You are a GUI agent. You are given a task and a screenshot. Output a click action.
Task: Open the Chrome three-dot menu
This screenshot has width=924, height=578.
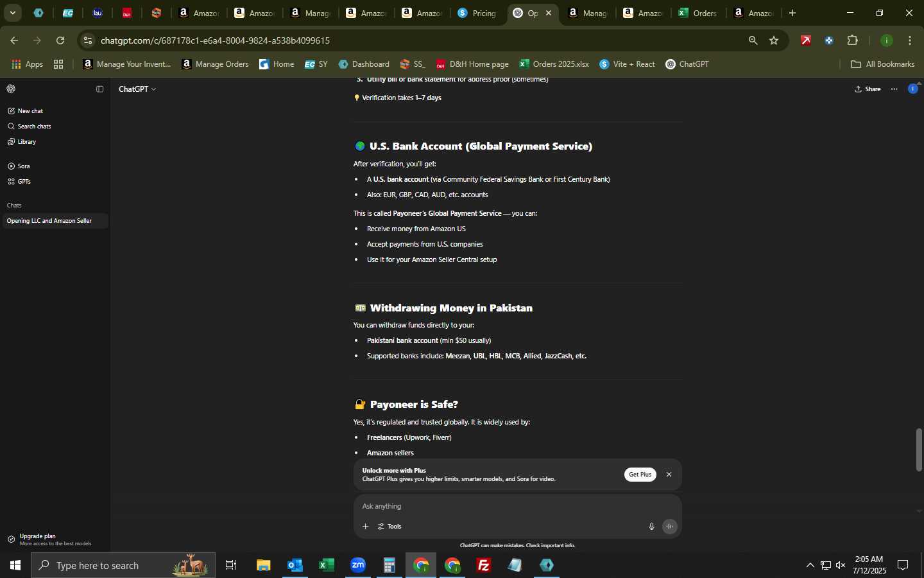910,40
